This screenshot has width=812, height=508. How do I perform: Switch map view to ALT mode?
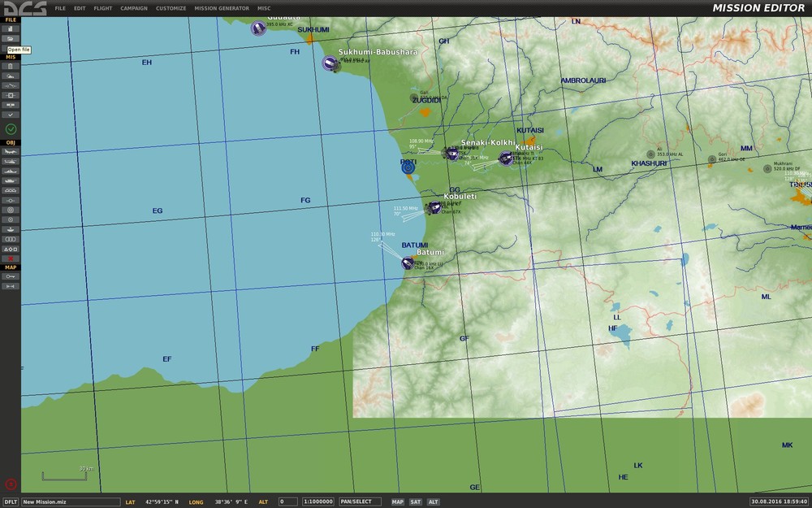(x=434, y=501)
